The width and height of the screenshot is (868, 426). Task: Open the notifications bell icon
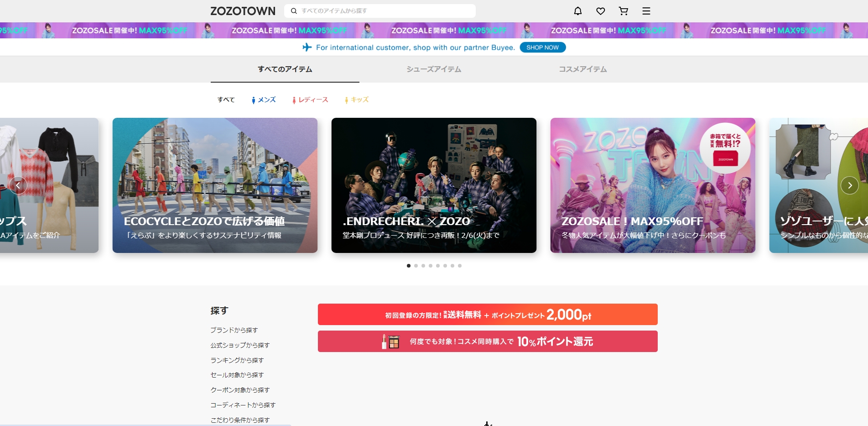tap(578, 11)
